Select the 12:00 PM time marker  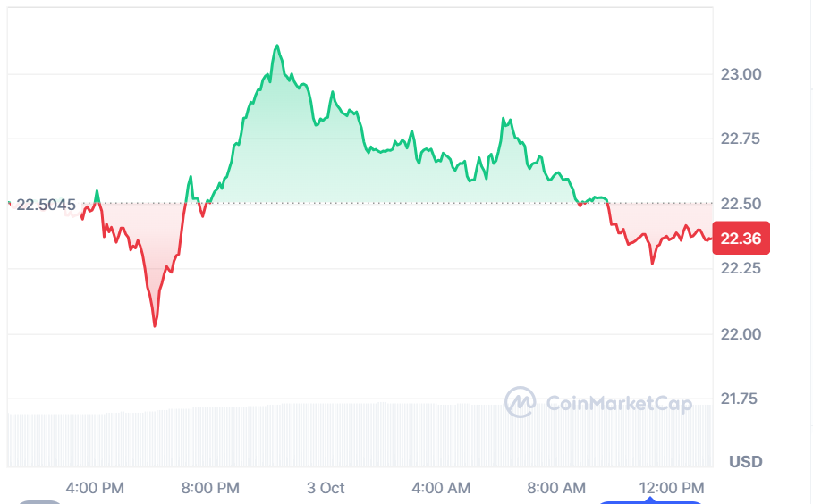pos(672,488)
